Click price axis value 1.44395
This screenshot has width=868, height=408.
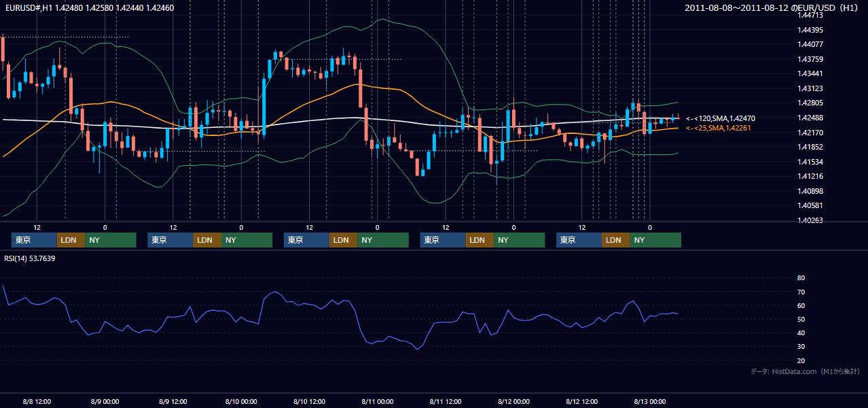pos(810,30)
